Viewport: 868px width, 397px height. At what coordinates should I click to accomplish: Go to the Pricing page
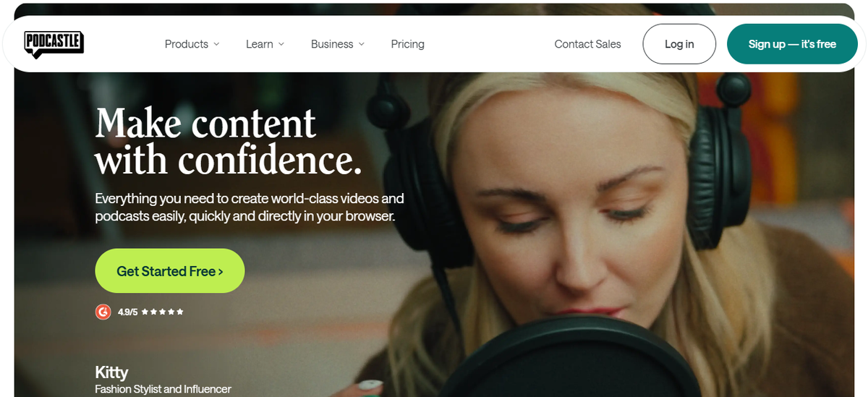(408, 44)
